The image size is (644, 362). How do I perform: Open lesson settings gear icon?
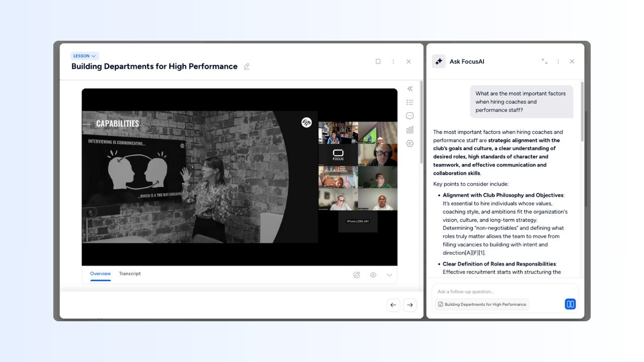click(410, 143)
